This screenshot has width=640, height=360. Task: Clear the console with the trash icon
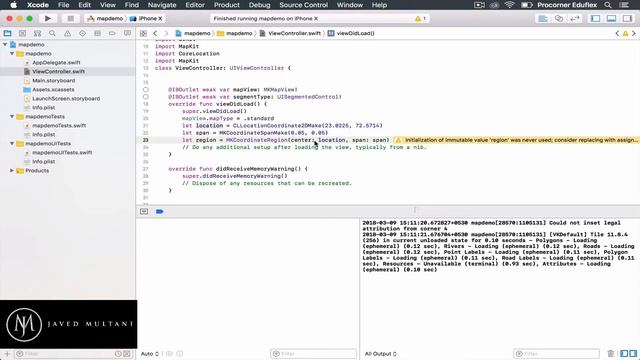point(611,353)
